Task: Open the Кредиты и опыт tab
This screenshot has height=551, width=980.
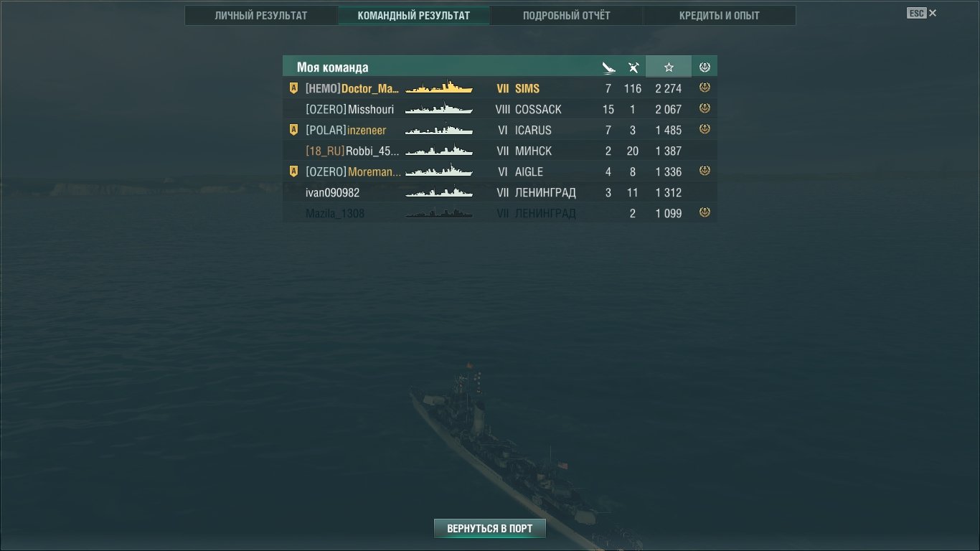Action: coord(720,16)
